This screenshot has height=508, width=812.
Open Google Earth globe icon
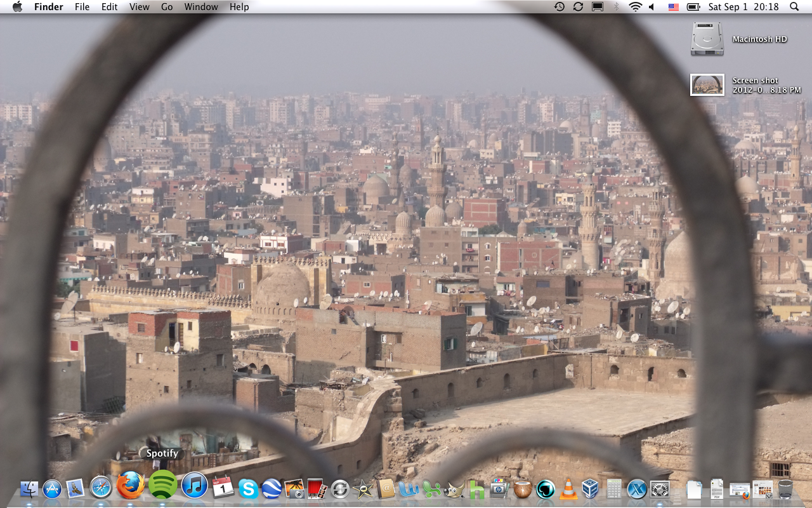pos(272,489)
